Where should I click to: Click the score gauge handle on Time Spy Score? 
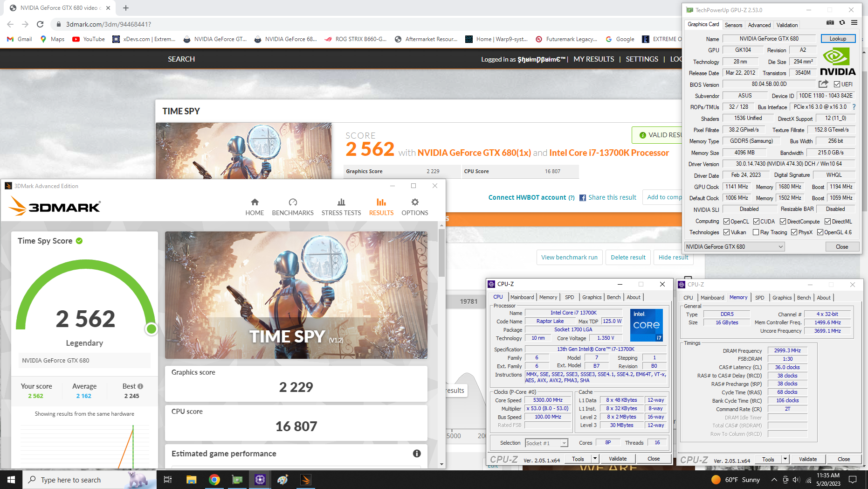151,329
